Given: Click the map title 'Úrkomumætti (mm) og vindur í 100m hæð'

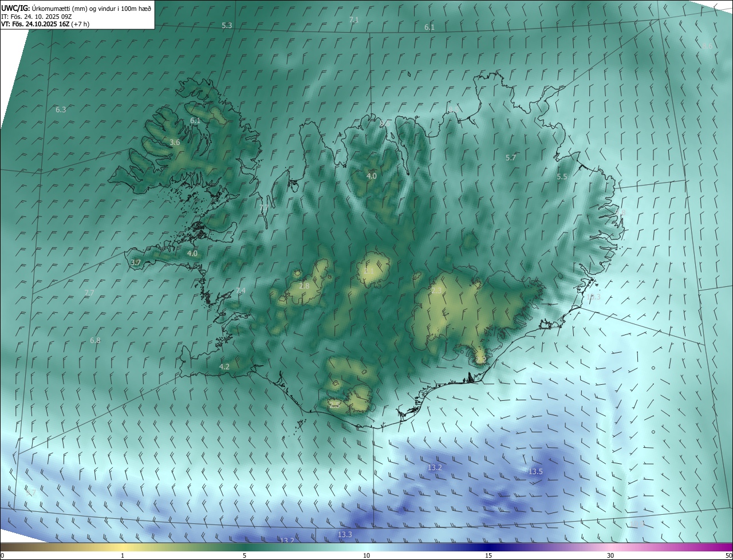Looking at the screenshot, I should click(x=91, y=8).
